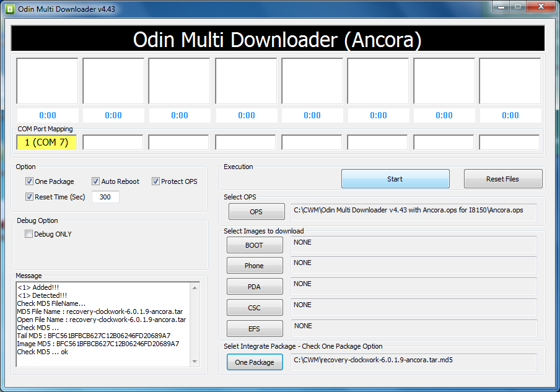This screenshot has height=392, width=560.
Task: Click the '<1> Detected!!!' message line
Action: [42, 295]
